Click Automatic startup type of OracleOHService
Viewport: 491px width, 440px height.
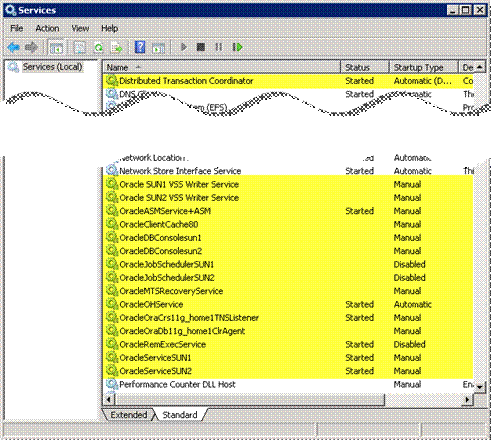coord(413,304)
